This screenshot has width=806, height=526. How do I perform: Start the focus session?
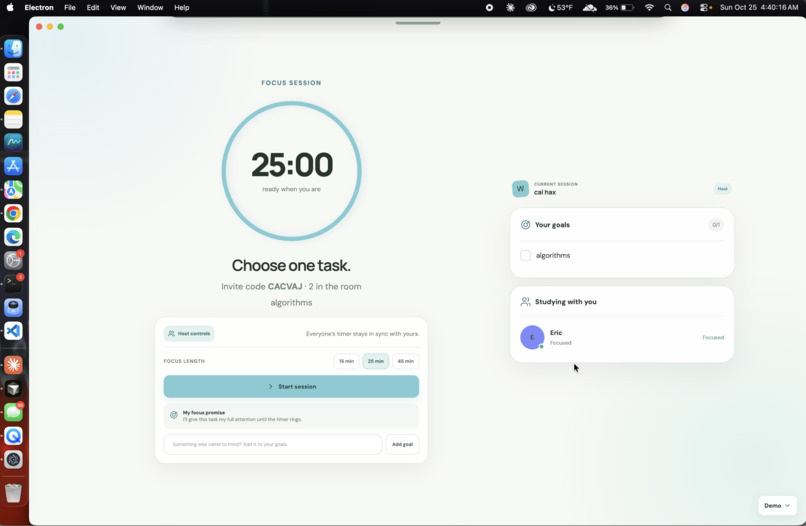tap(291, 387)
